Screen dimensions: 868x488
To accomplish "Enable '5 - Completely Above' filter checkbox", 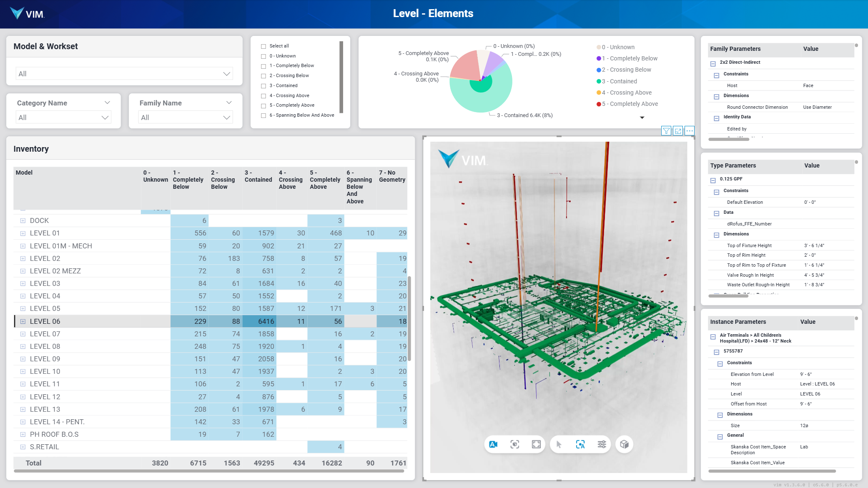I will [x=263, y=106].
